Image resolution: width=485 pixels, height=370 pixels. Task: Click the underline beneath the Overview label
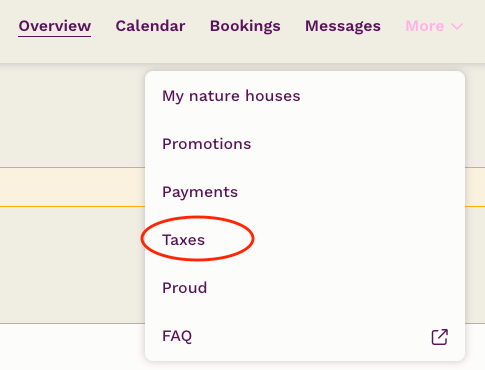tap(55, 36)
